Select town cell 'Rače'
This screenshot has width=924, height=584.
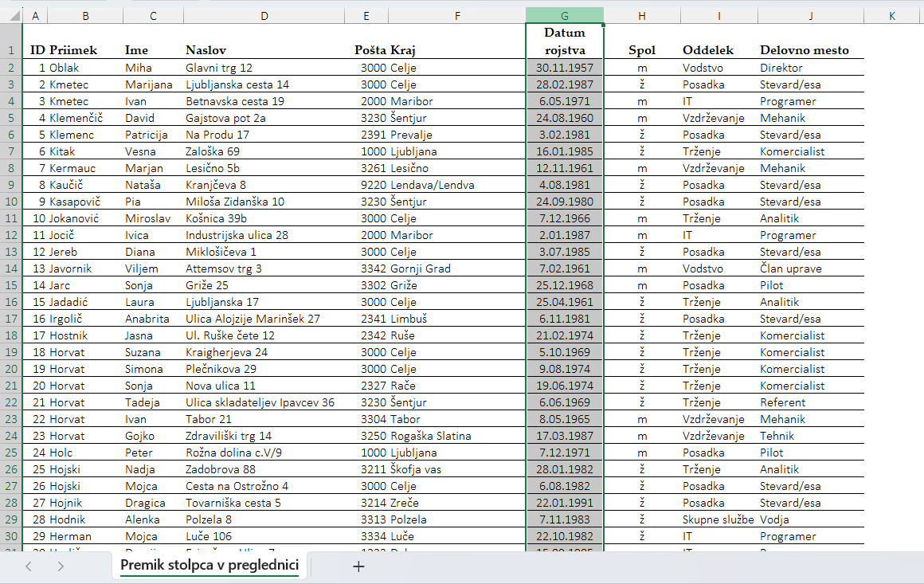point(456,386)
